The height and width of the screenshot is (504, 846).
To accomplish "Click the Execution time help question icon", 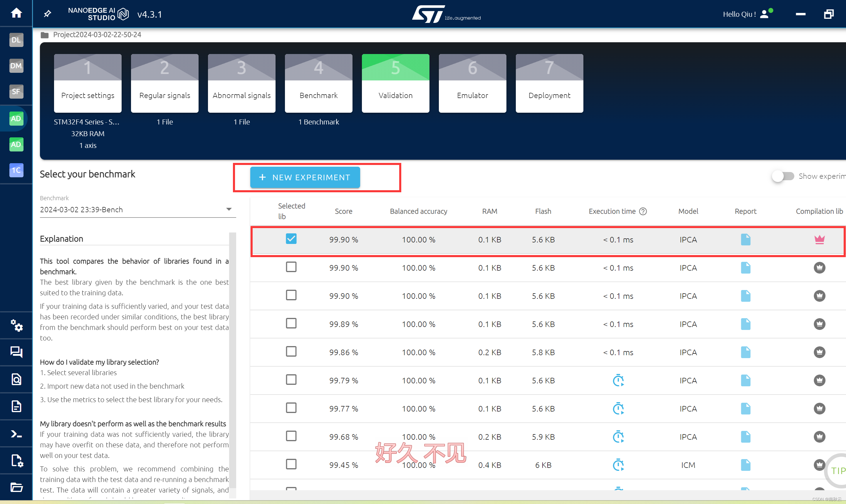I will click(x=643, y=211).
